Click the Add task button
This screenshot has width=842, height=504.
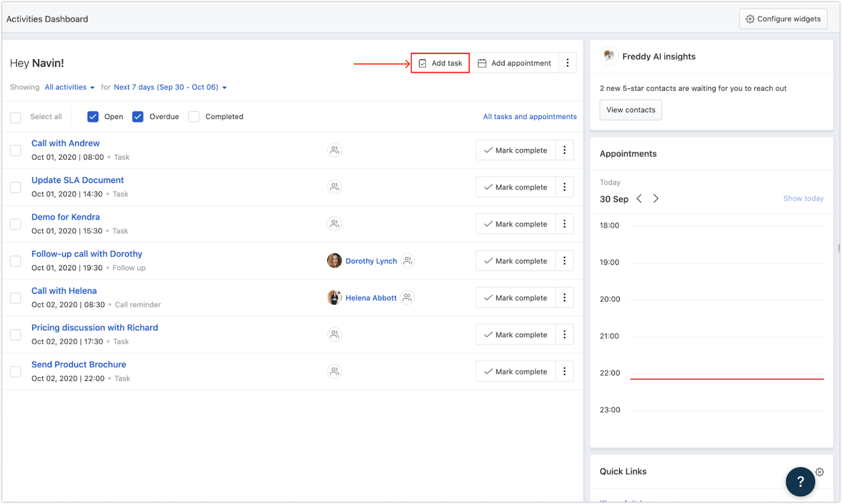(440, 63)
